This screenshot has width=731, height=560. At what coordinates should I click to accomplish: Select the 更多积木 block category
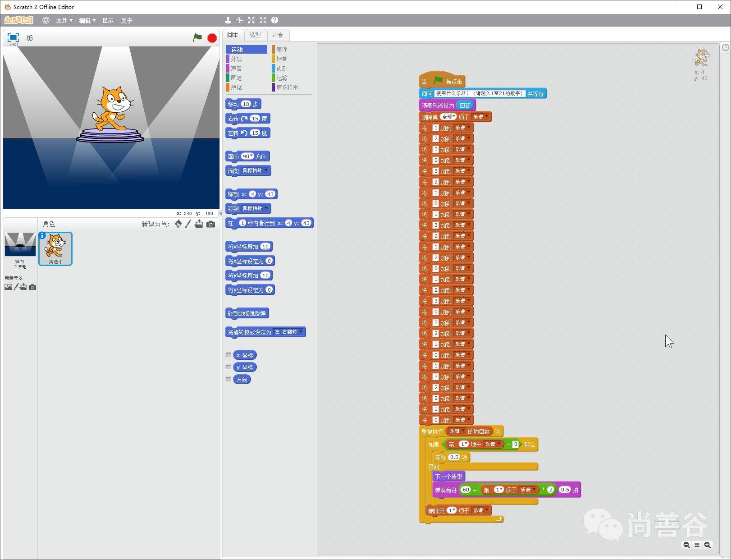[x=292, y=87]
